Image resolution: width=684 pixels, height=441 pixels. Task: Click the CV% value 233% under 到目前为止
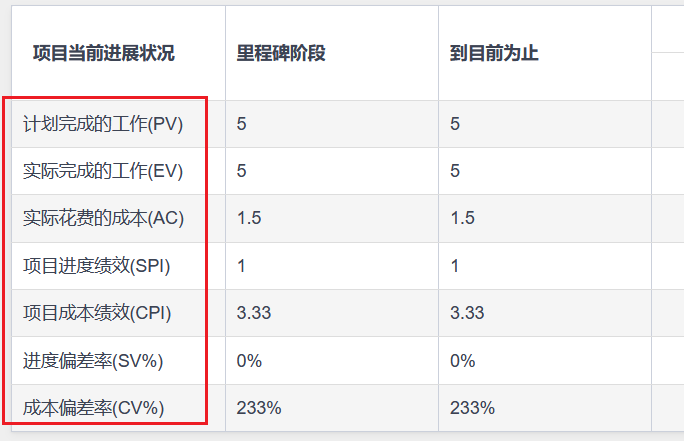(x=472, y=408)
